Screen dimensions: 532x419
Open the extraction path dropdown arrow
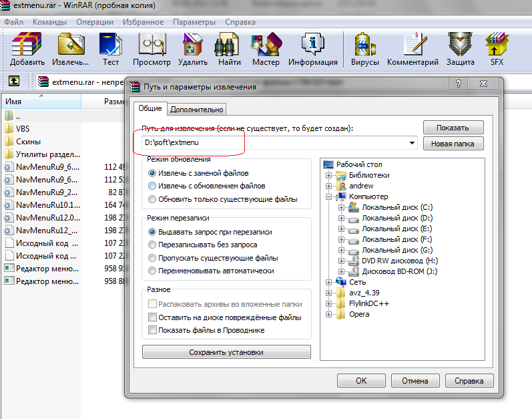tap(412, 142)
